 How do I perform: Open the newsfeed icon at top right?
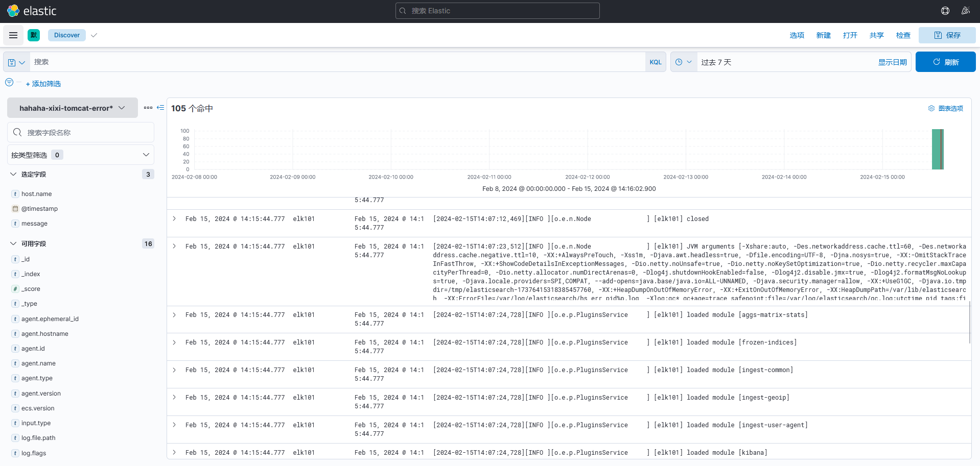tap(965, 11)
